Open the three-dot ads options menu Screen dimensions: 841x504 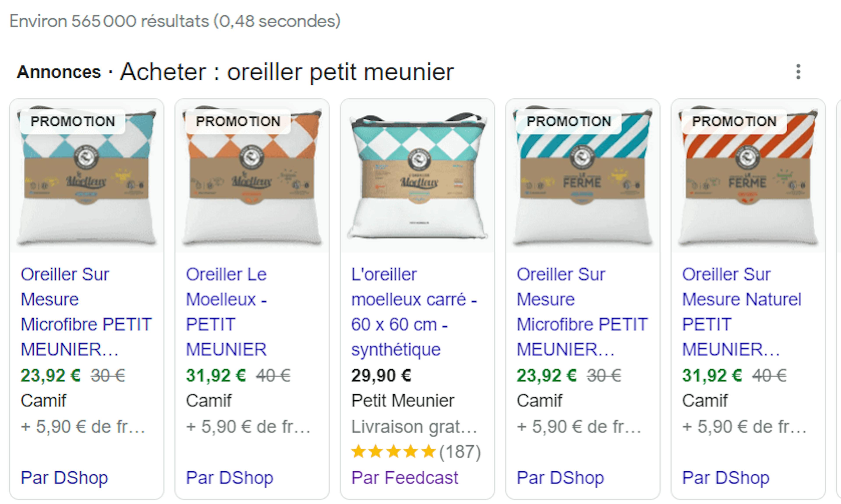tap(798, 72)
